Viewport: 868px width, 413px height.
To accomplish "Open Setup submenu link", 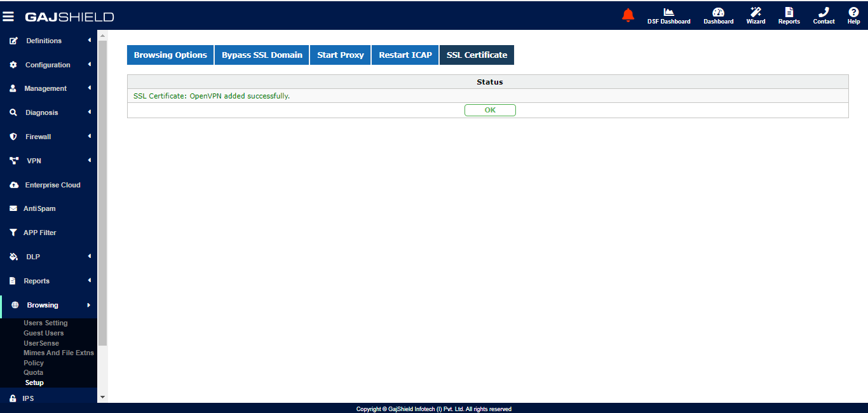I will [x=34, y=383].
